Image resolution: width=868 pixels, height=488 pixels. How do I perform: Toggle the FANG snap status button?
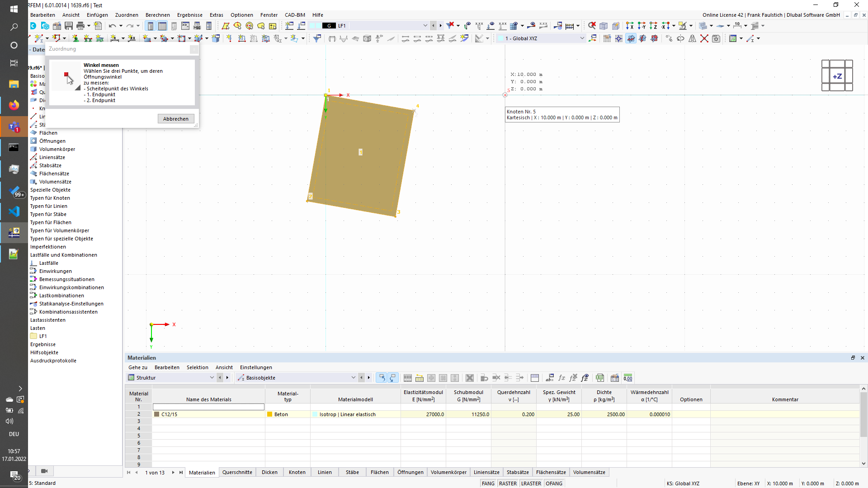tap(488, 483)
